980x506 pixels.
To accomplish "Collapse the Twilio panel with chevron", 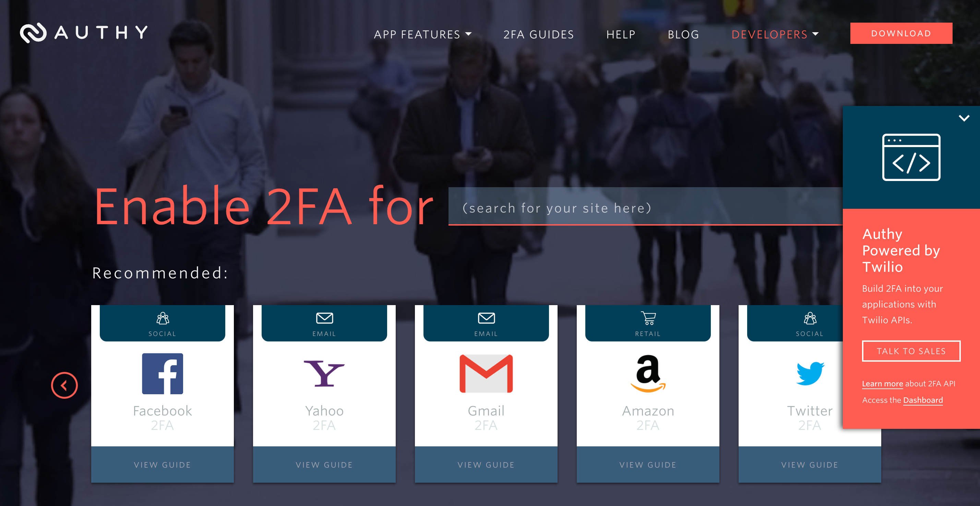I will [x=964, y=118].
